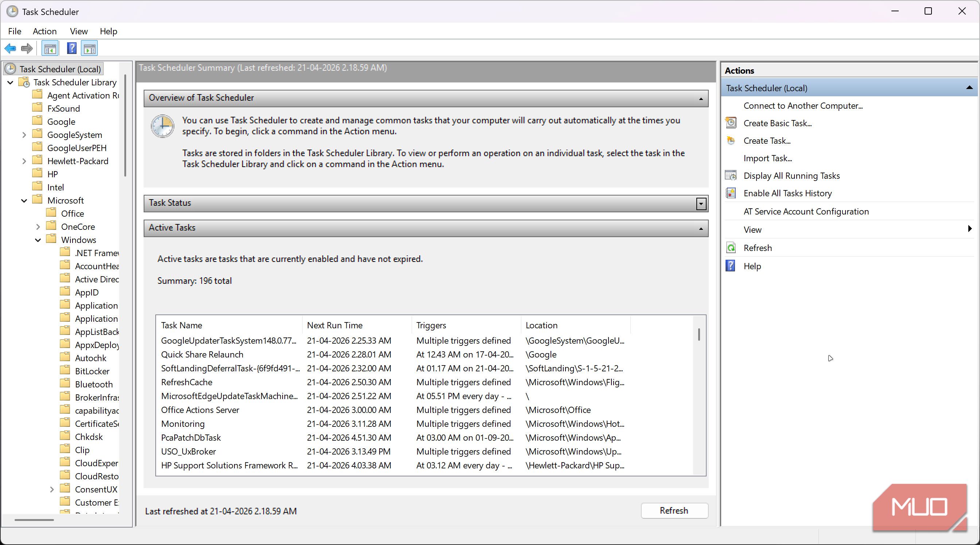Open the Help menu in menu bar
The height and width of the screenshot is (545, 980).
[x=108, y=31]
